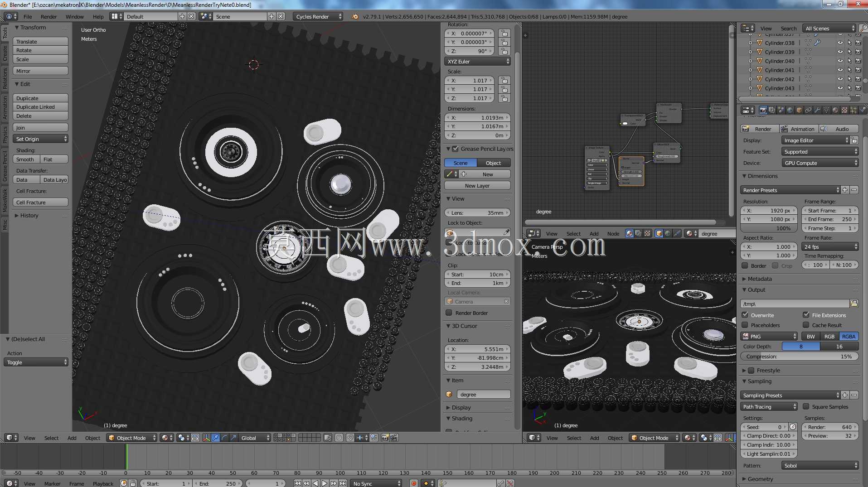Select shader nodes icon in node editor
The image size is (868, 487).
click(629, 234)
